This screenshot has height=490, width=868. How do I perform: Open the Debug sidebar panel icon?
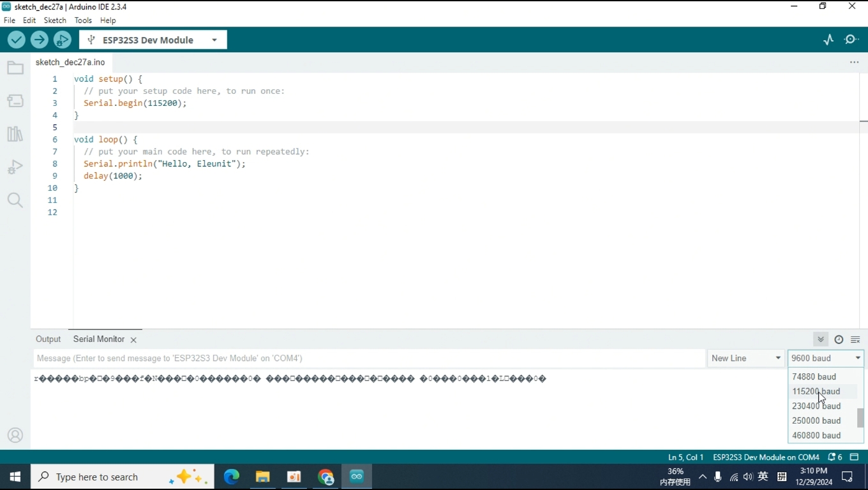pyautogui.click(x=15, y=167)
